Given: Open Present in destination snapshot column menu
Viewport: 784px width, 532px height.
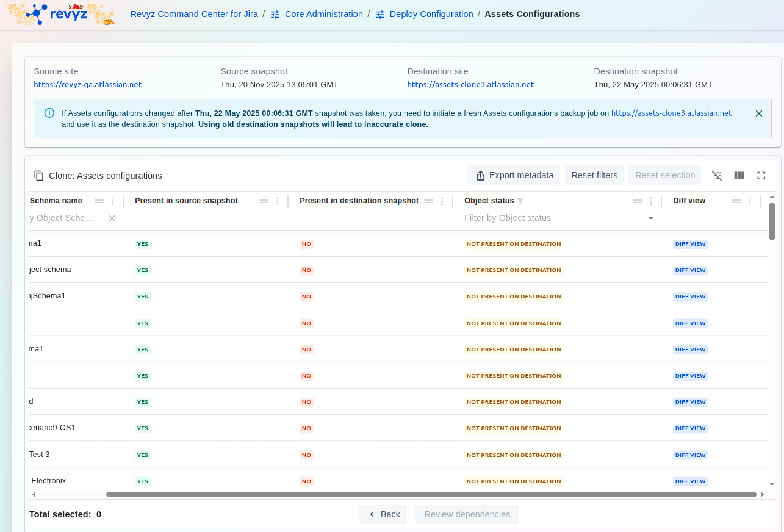Looking at the screenshot, I should 442,201.
